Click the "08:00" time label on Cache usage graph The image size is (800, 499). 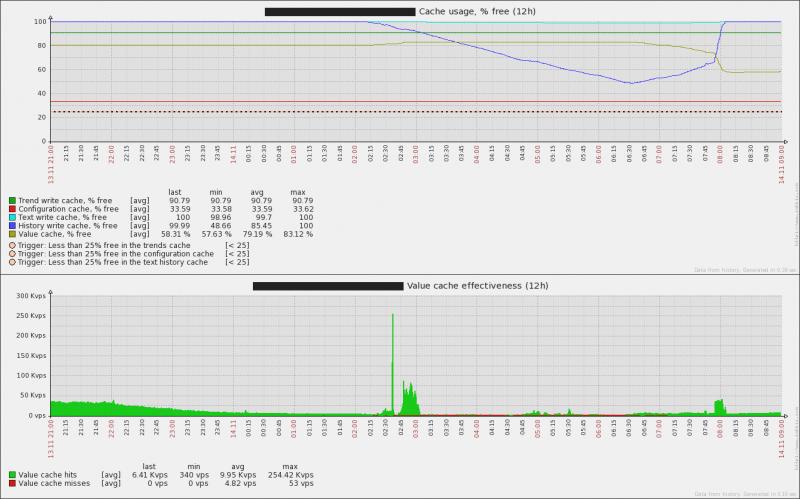(720, 154)
